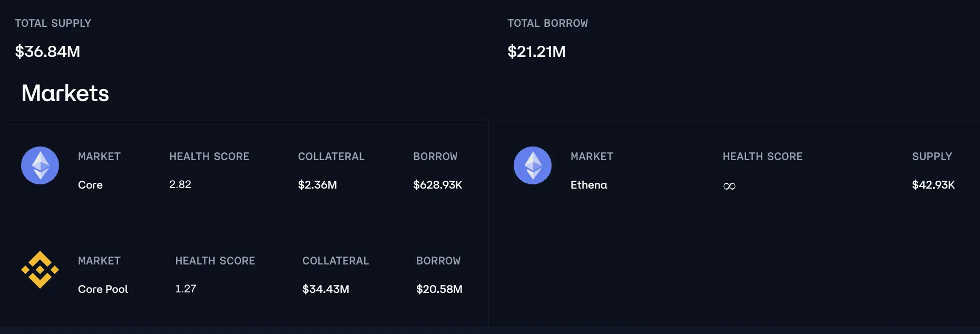
Task: Click the $34.43M collateral amount
Action: (326, 289)
